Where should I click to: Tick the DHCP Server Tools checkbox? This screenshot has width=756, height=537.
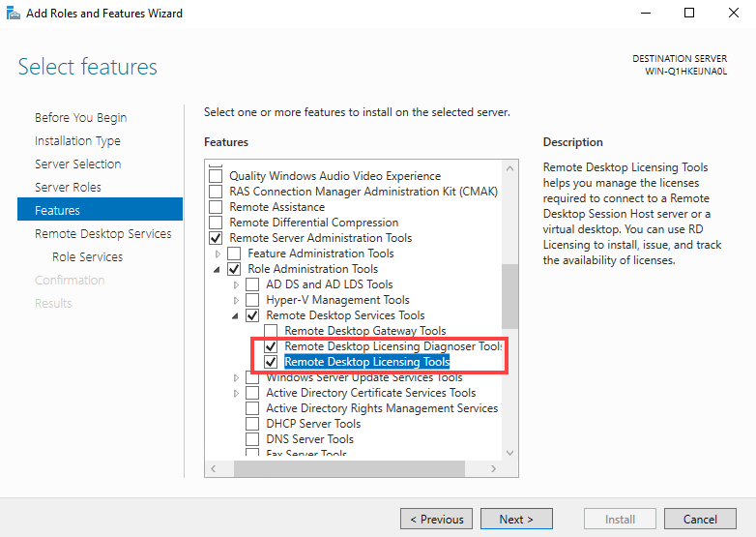click(x=252, y=424)
